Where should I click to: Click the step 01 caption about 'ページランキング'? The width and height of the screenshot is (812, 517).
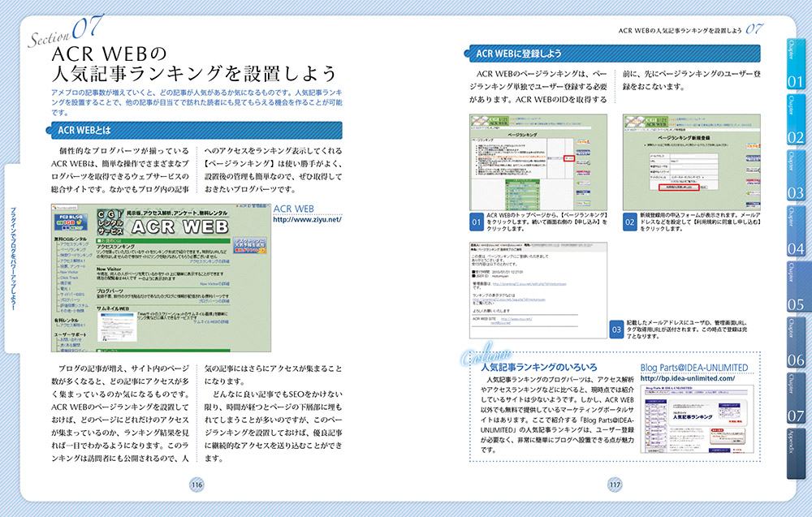click(x=546, y=222)
